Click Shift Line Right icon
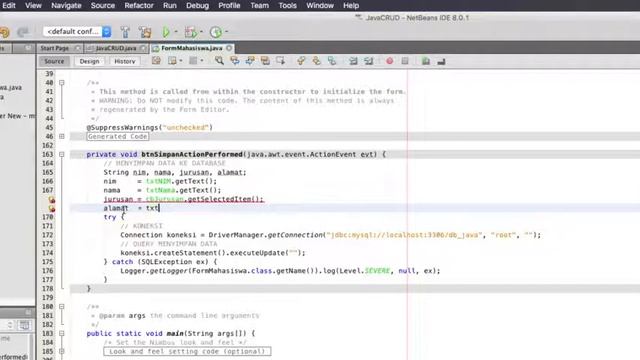This screenshot has height=360, width=640. pyautogui.click(x=369, y=61)
